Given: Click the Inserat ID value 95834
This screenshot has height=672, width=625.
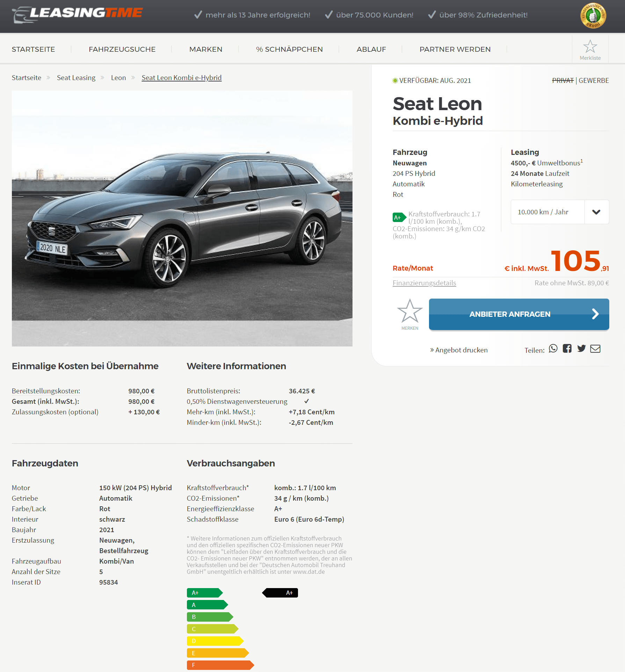Looking at the screenshot, I should tap(108, 582).
